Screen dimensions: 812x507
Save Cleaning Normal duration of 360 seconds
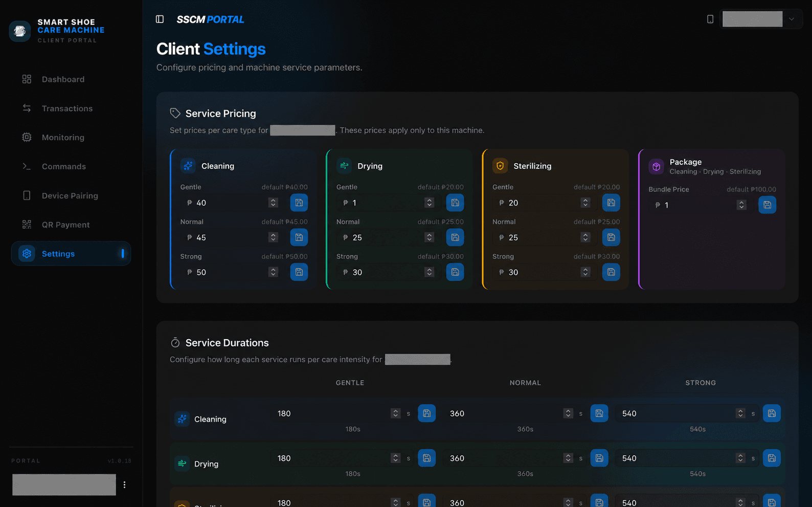(x=599, y=413)
